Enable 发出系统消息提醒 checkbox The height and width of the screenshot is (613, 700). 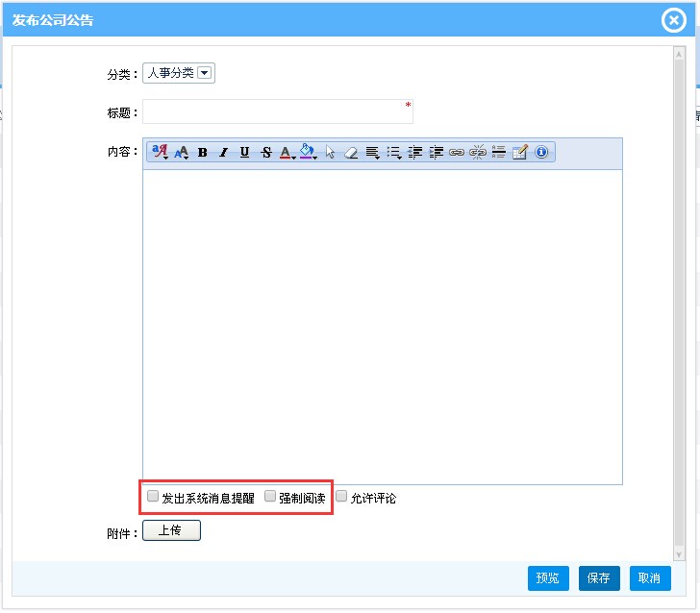(153, 496)
